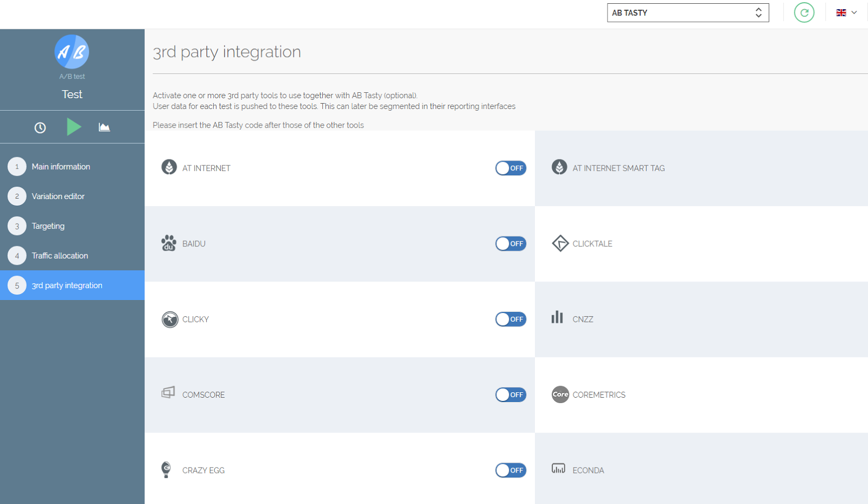Click the CNZZ label
The image size is (868, 504).
(583, 319)
